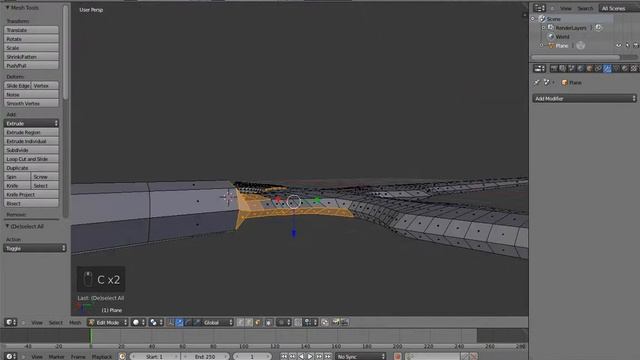
Task: Collapse the (De)select All operator panel
Action: pyautogui.click(x=7, y=226)
